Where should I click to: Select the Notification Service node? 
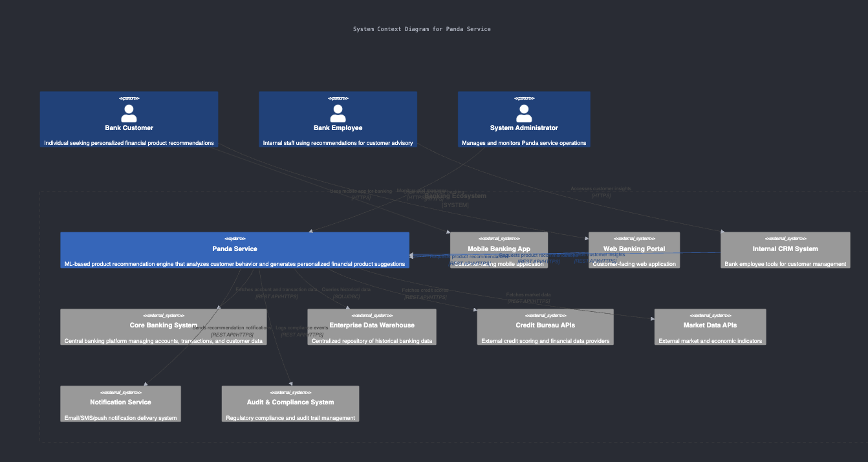[x=120, y=404]
